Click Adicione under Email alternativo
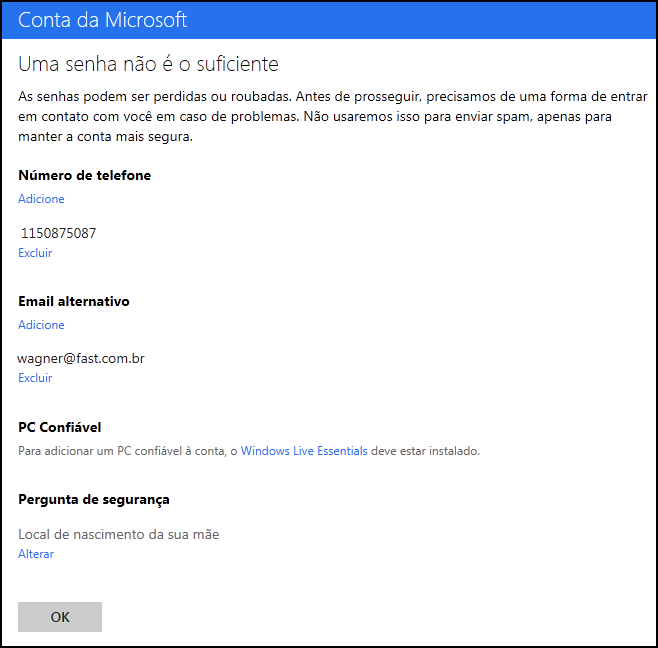The width and height of the screenshot is (658, 648). (x=41, y=324)
